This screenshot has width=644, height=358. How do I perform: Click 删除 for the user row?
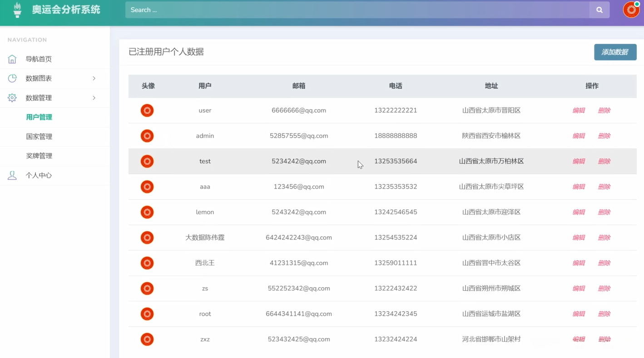coord(604,110)
